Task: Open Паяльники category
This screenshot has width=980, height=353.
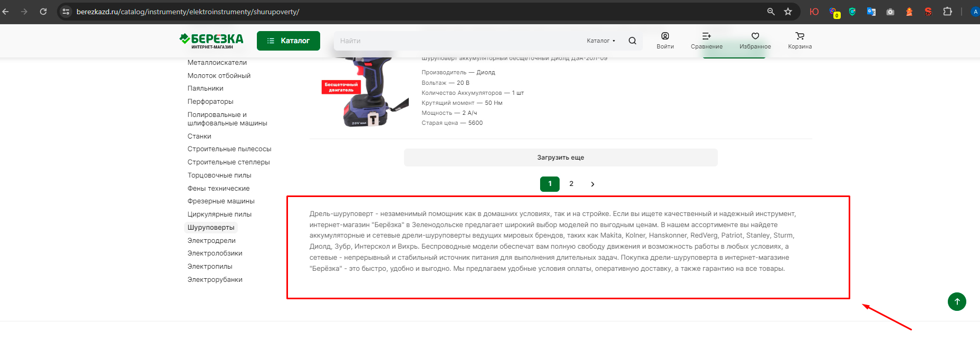Action: click(x=205, y=89)
